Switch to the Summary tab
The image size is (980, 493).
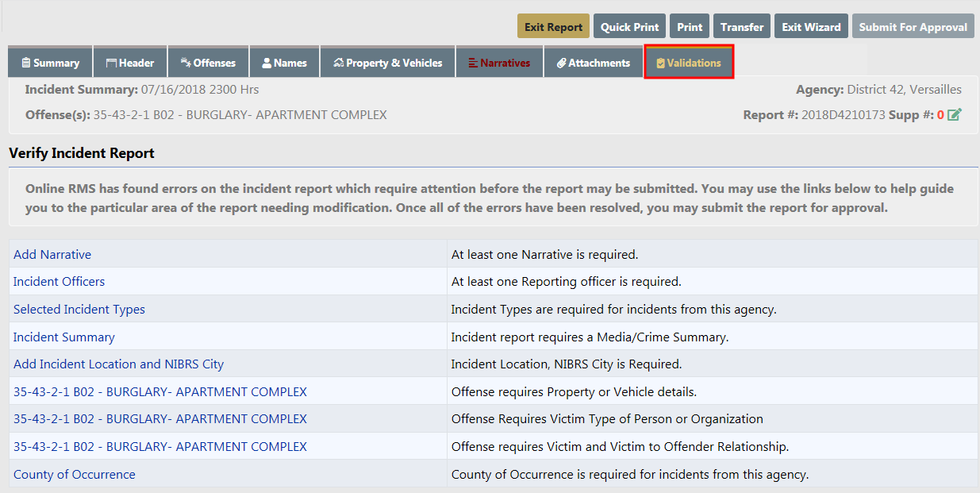pyautogui.click(x=50, y=63)
